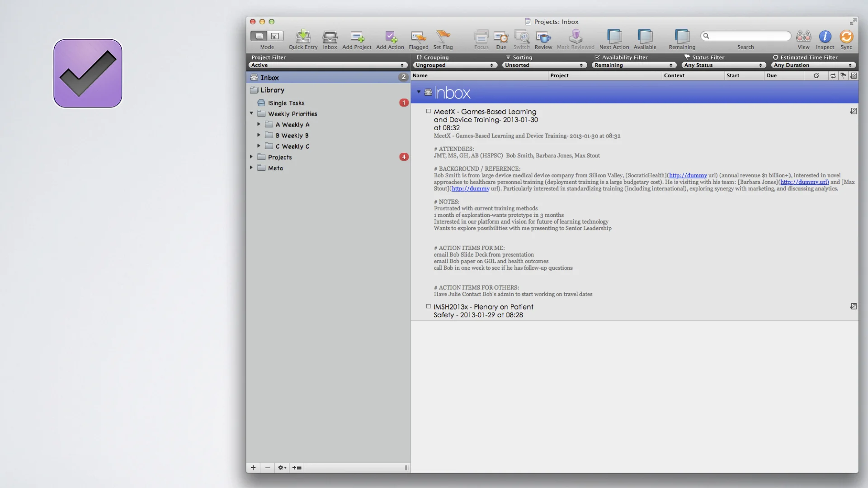Show Flagged items via toolbar icon
This screenshot has width=868, height=488.
click(x=419, y=37)
